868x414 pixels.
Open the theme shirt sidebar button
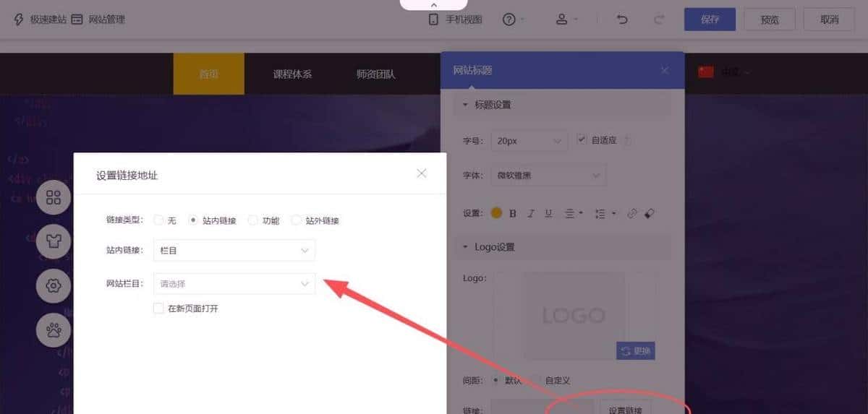54,242
